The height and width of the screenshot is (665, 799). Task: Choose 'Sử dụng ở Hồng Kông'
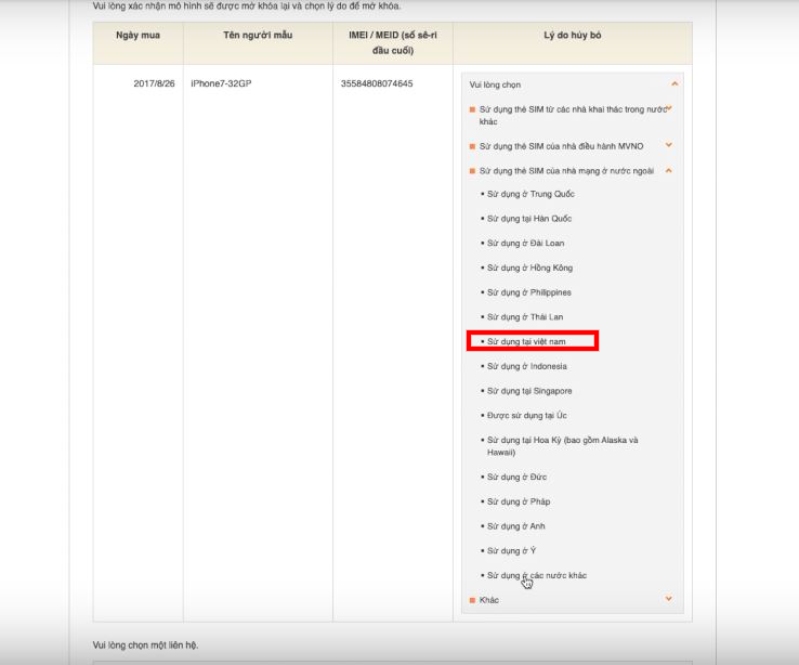tap(530, 268)
